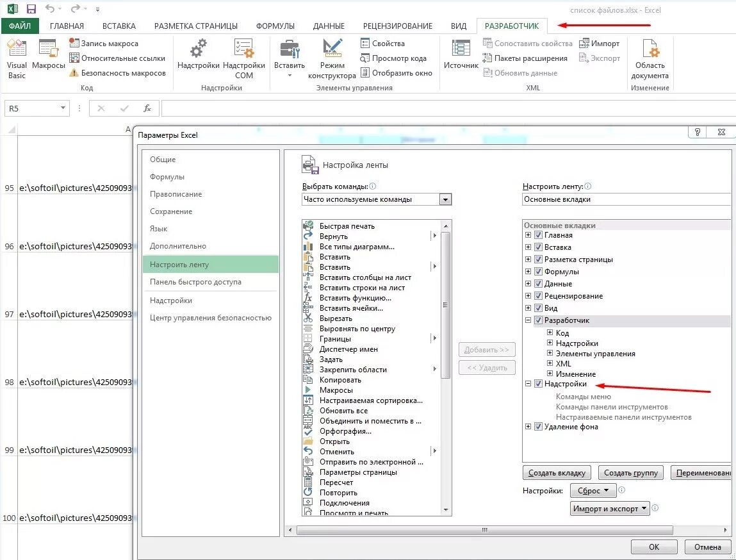The width and height of the screenshot is (736, 560).
Task: Open the Выбрать команды dropdown
Action: click(x=445, y=199)
